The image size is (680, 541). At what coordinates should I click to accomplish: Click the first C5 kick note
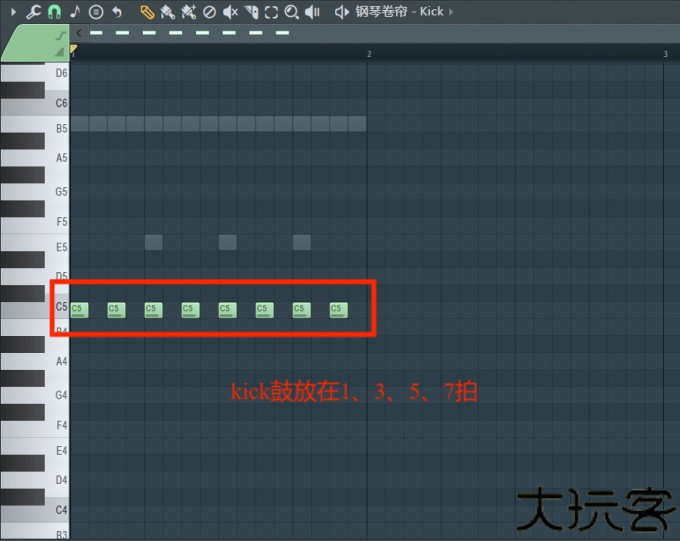pos(79,310)
